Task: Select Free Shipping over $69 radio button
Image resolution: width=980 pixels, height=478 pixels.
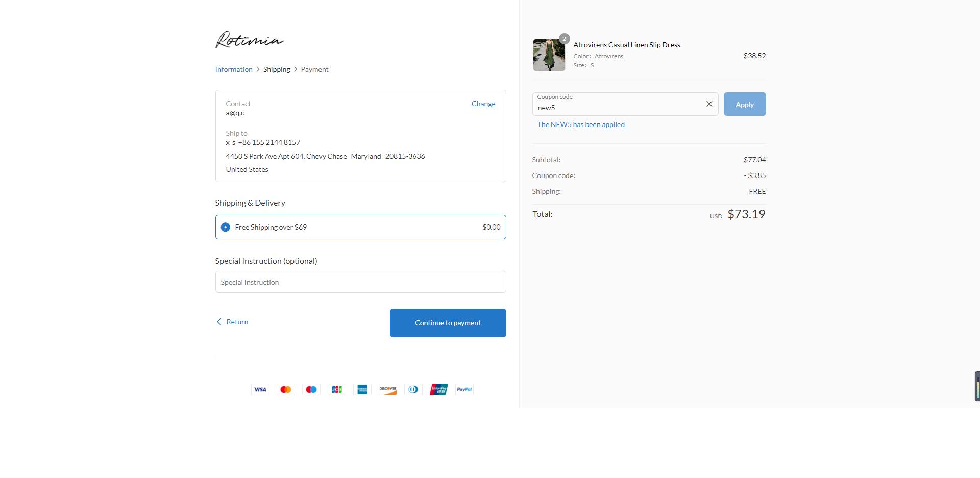Action: tap(225, 227)
